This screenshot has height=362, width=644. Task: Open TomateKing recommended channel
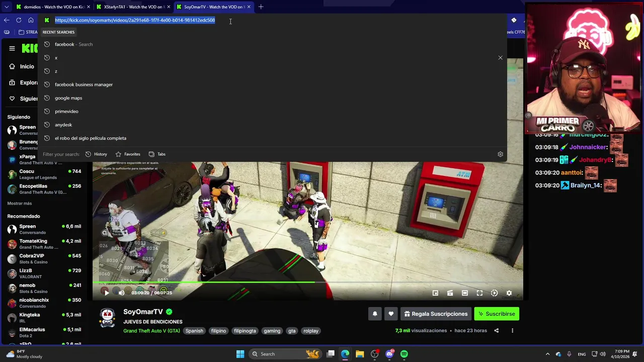(44, 244)
